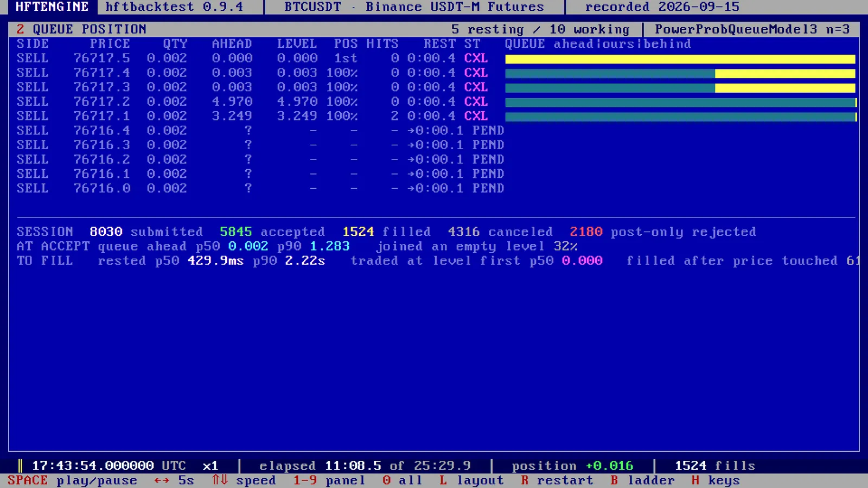Click the AHEAD column header

click(232, 44)
